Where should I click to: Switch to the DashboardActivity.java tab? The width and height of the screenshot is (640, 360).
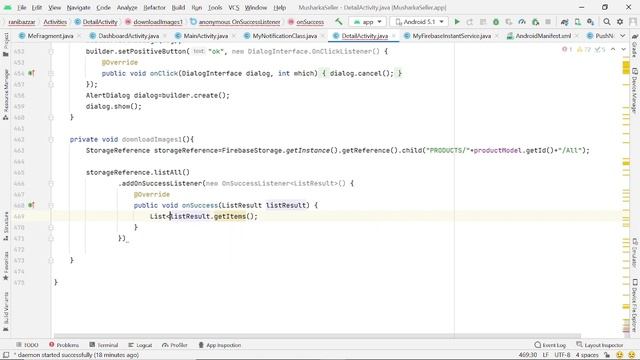pos(128,36)
